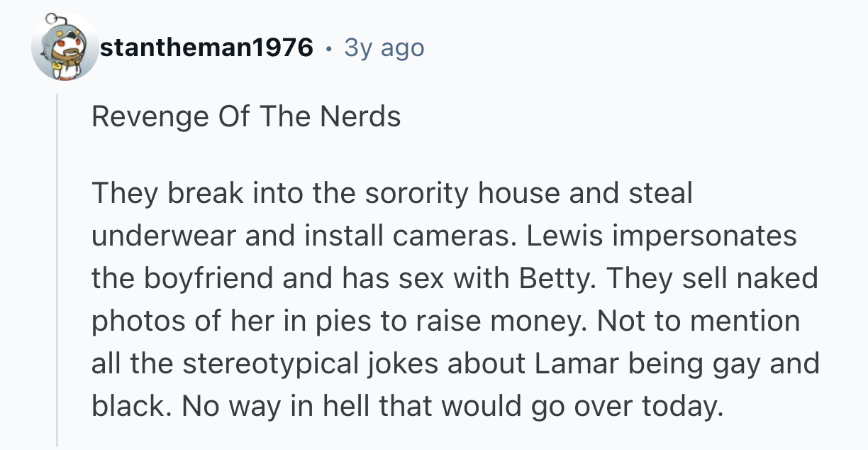Click the "Revenge Of The Nerds" line
The height and width of the screenshot is (450, 868).
pyautogui.click(x=246, y=116)
